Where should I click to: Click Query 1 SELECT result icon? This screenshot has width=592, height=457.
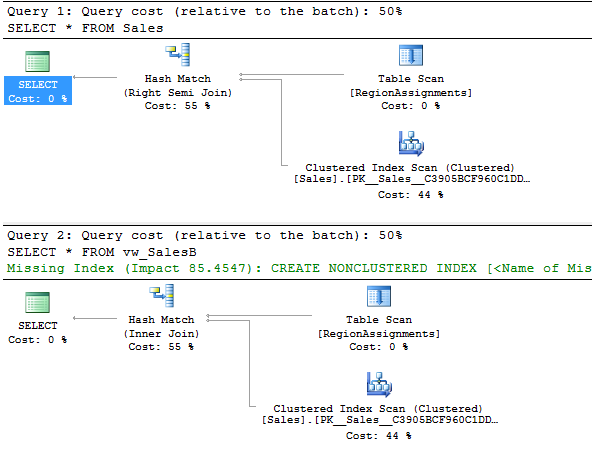(37, 61)
